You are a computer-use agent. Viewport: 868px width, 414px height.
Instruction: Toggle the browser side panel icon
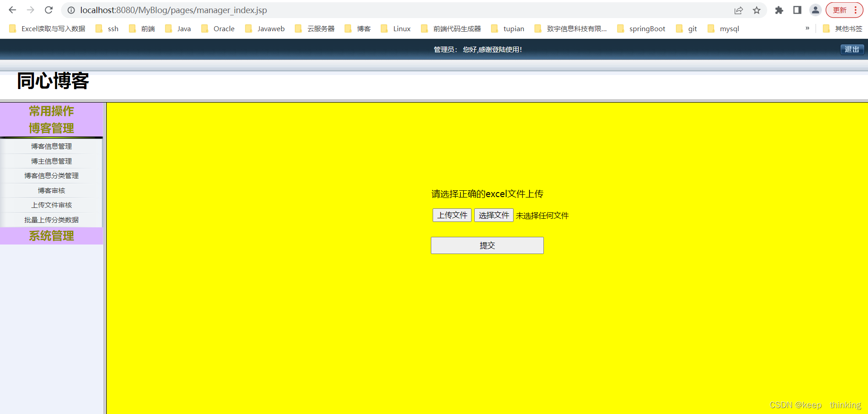pyautogui.click(x=797, y=10)
